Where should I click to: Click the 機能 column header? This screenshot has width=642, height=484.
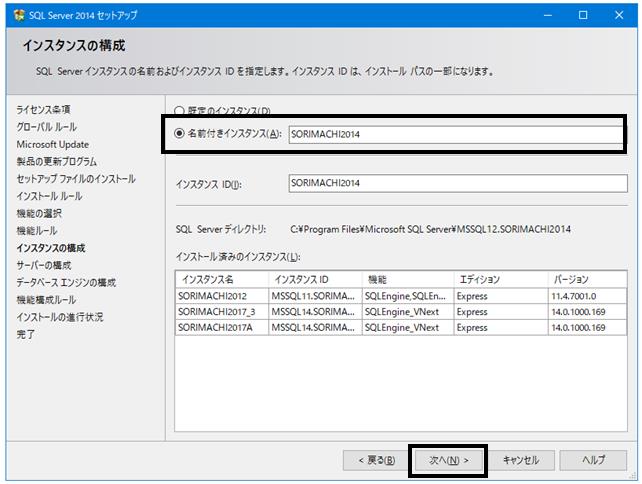(408, 279)
